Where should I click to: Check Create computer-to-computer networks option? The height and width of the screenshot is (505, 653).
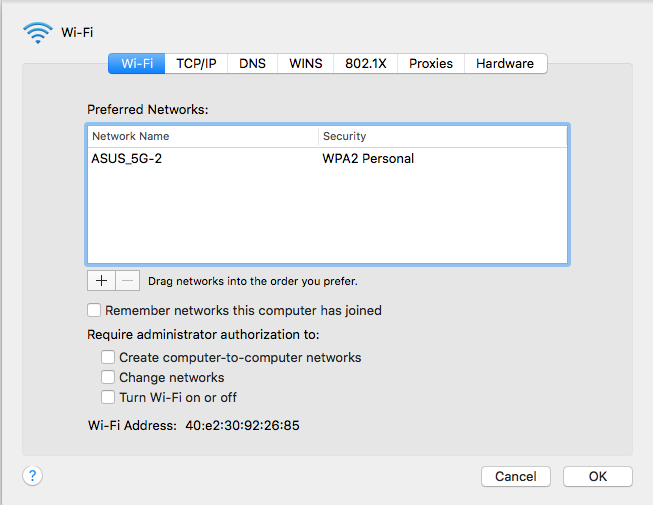(x=108, y=357)
